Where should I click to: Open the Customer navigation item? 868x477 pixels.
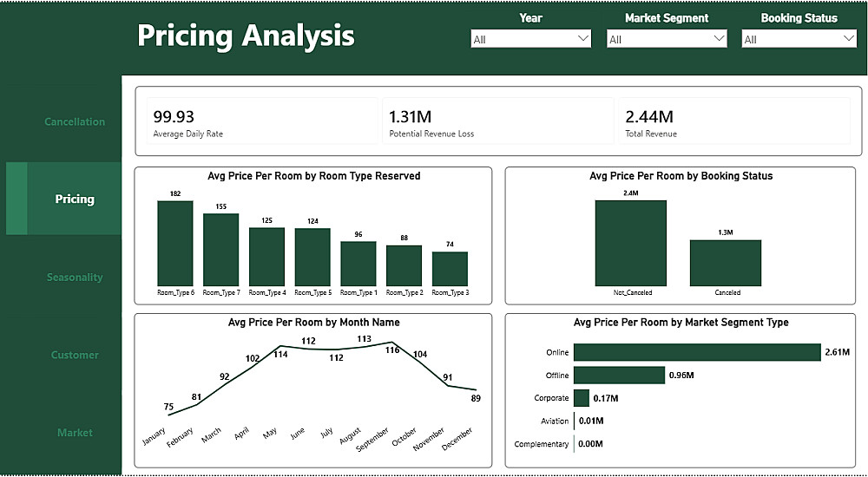pos(74,355)
